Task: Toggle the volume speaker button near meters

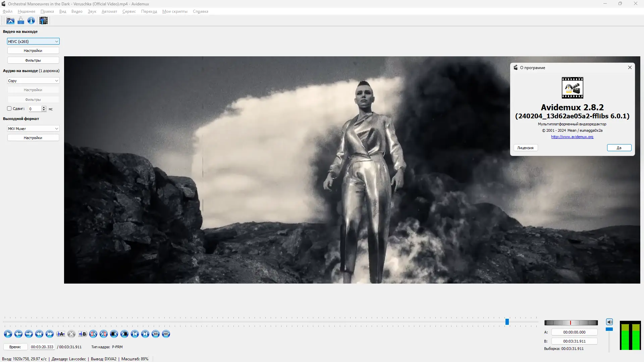Action: 609,321
